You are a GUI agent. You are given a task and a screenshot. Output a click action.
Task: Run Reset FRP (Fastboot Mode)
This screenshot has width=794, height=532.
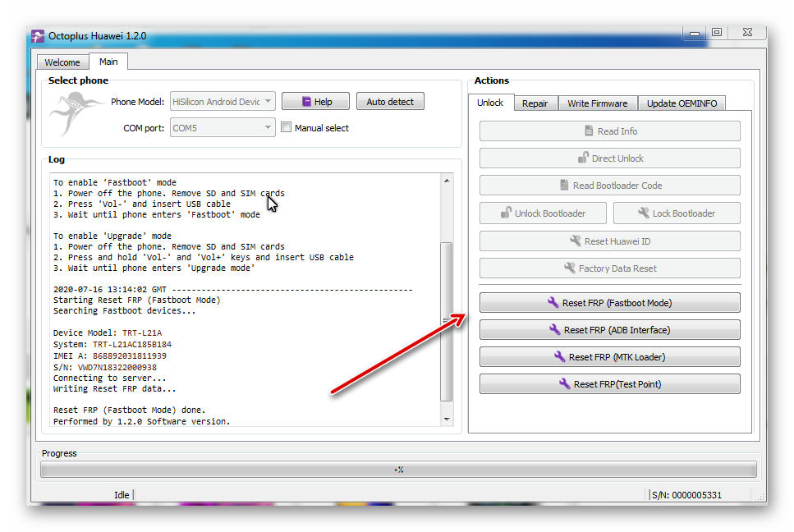click(x=610, y=303)
